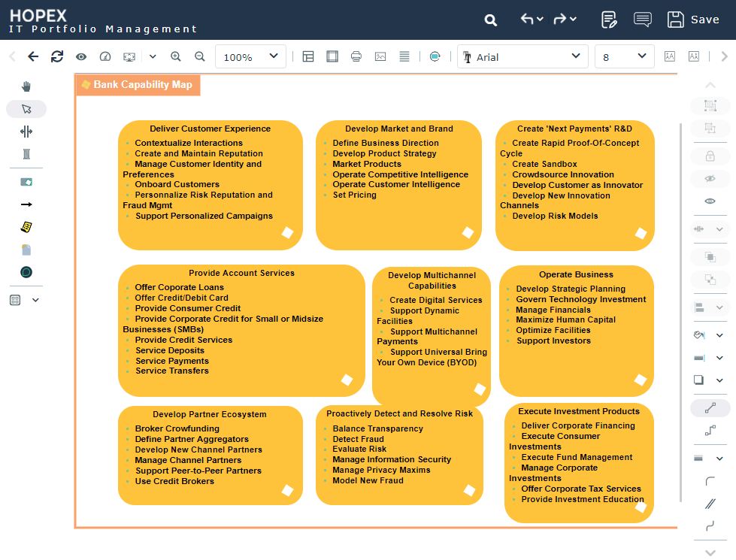Toggle the eye view icon in top toolbar
Image resolution: width=736 pixels, height=560 pixels.
tap(80, 56)
